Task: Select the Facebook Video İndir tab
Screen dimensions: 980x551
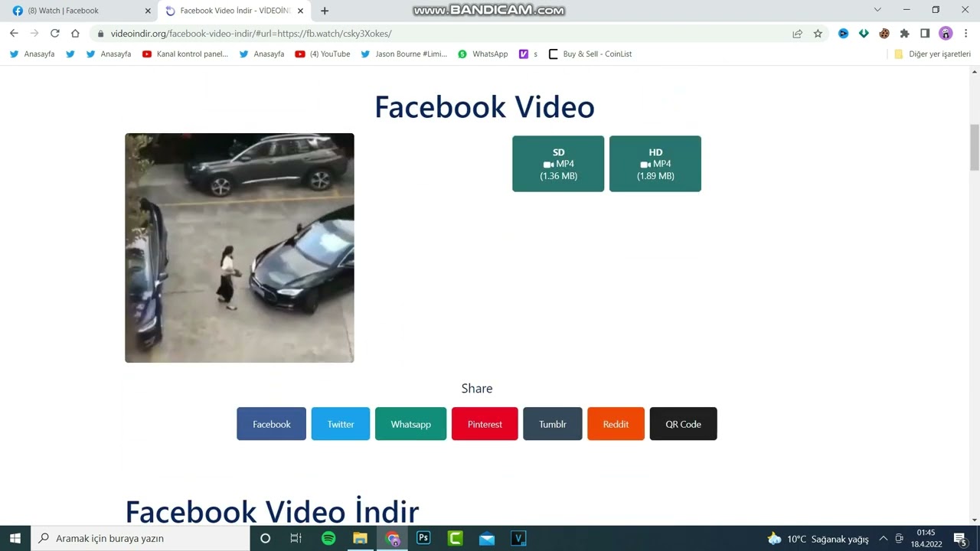Action: pos(234,11)
